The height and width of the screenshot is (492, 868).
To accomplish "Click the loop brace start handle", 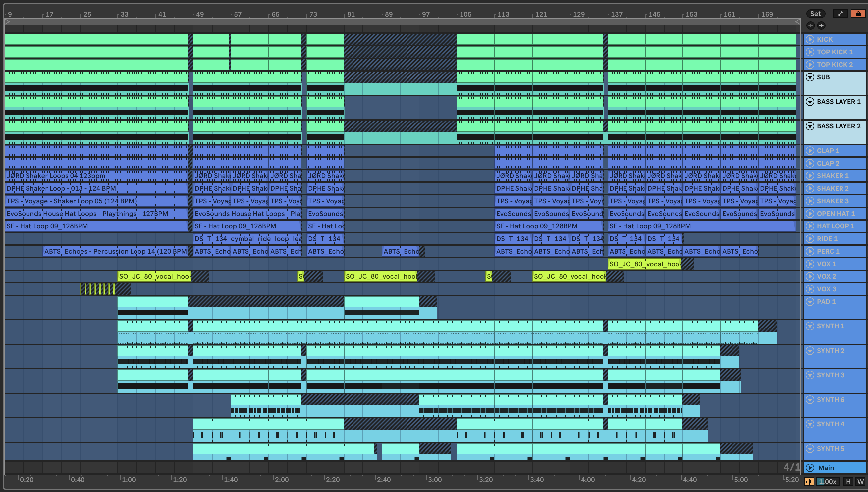I will 7,21.
